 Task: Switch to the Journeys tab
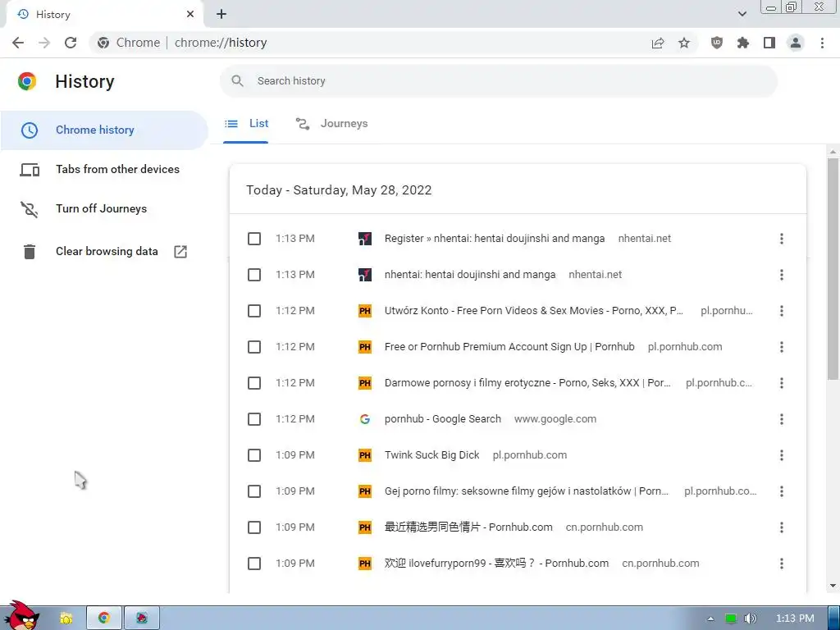[331, 124]
